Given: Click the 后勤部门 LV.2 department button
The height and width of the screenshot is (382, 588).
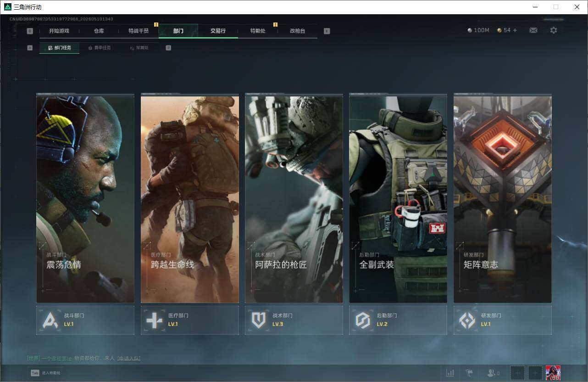Looking at the screenshot, I should click(x=398, y=320).
